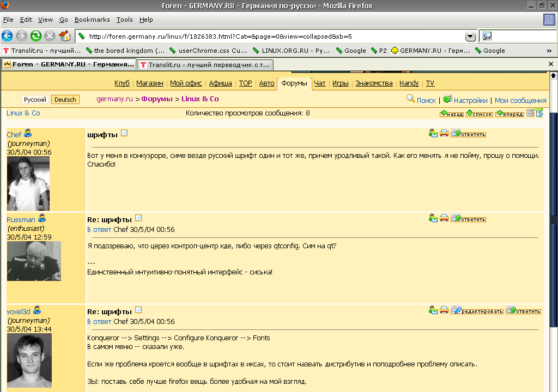Expand the bookmarks toolbar overflow chevron
The width and height of the screenshot is (558, 392).
tap(549, 51)
